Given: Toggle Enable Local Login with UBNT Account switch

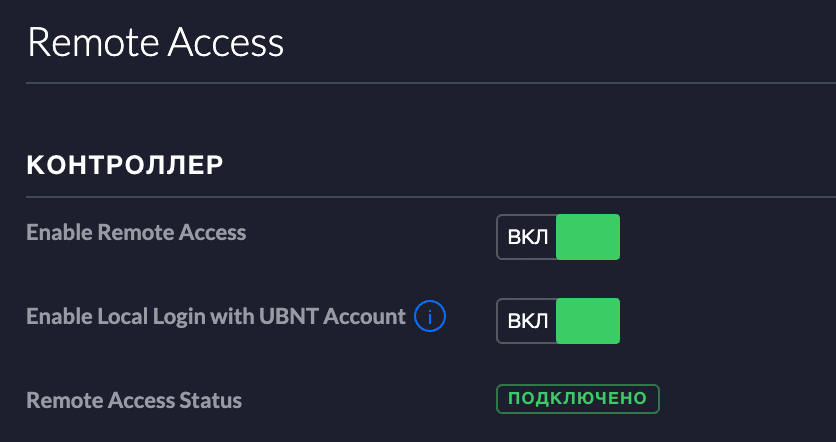Looking at the screenshot, I should click(x=558, y=321).
